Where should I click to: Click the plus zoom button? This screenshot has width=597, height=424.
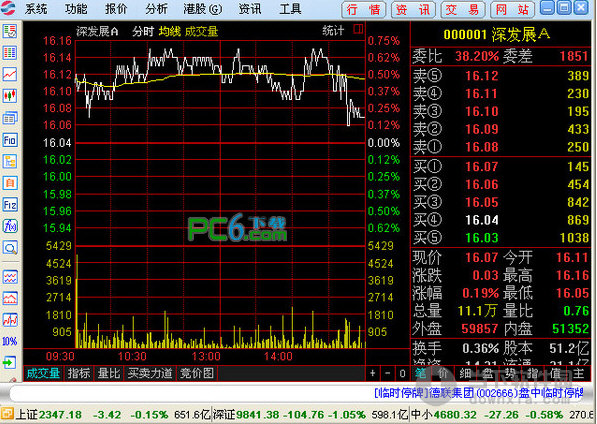pos(373,373)
